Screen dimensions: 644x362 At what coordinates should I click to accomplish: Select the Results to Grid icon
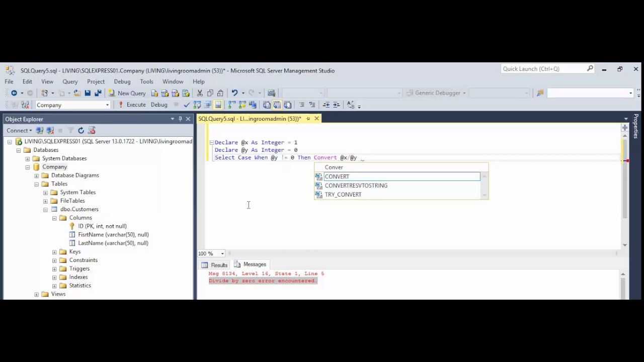click(277, 105)
